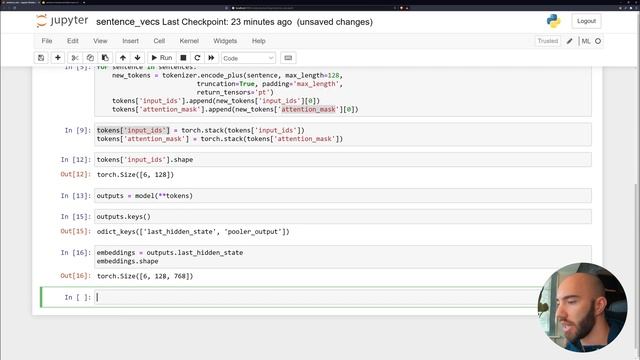Click output text torch.Size([6, 128, 768])
Viewport: 640px width, 360px height.
(x=145, y=276)
